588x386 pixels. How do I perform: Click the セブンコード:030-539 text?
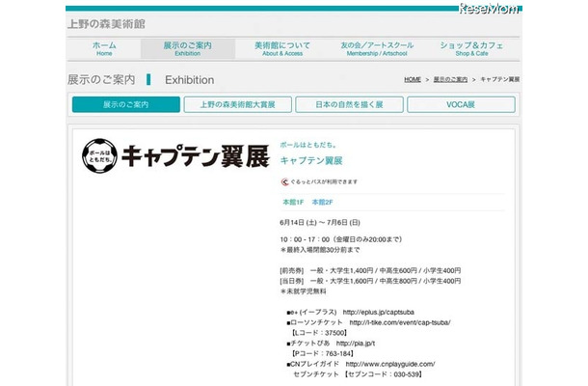tap(384, 374)
